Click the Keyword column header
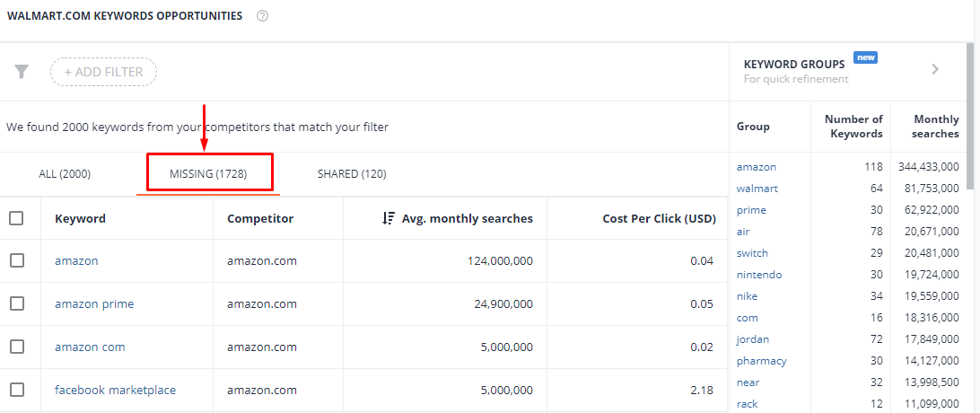The image size is (980, 413). tap(80, 219)
